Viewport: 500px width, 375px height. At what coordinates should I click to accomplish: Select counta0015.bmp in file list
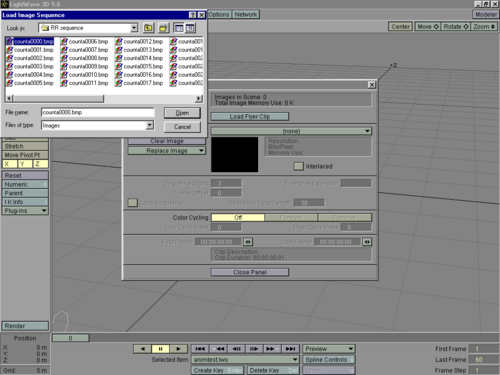139,66
